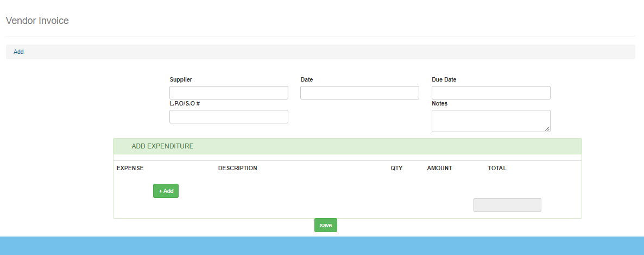The image size is (644, 255).
Task: Grab the Notes textarea resize handle
Action: [547, 129]
